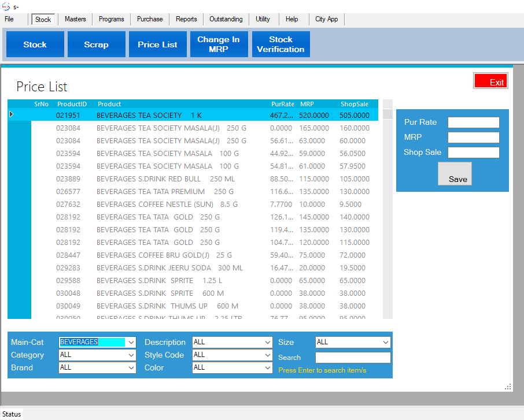The width and height of the screenshot is (524, 420).
Task: Expand the Style Code dropdown
Action: [267, 355]
